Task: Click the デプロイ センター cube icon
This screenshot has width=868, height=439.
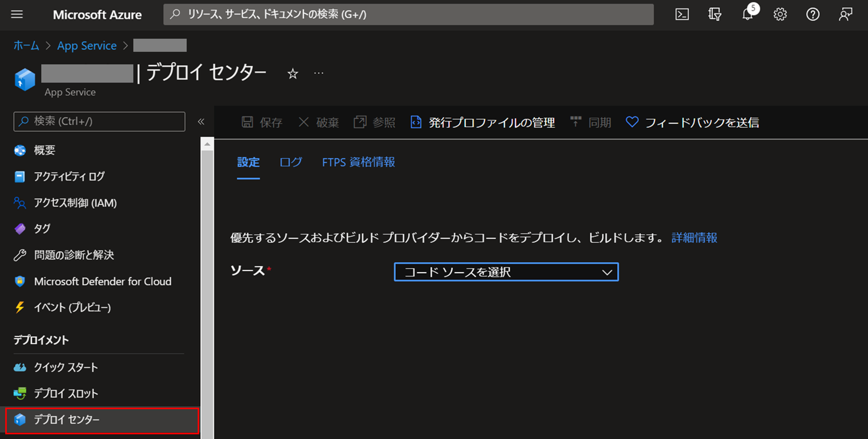Action: (x=20, y=419)
